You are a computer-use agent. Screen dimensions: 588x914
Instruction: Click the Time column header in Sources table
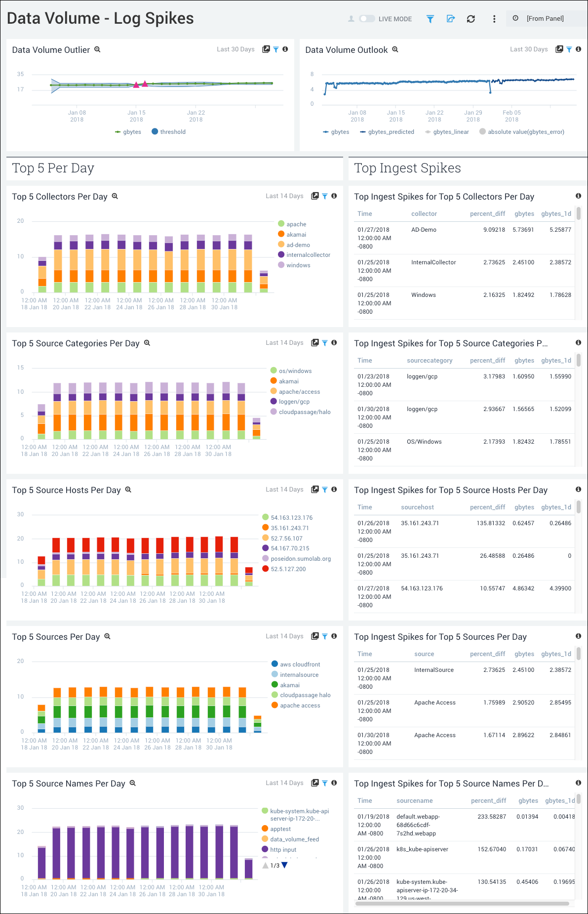pos(364,654)
